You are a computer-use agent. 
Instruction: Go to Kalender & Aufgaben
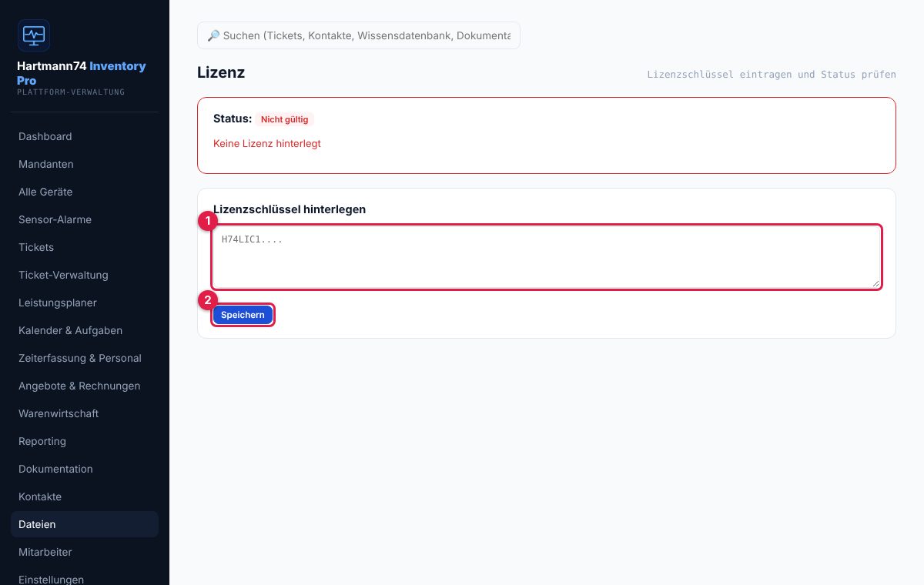(x=85, y=330)
